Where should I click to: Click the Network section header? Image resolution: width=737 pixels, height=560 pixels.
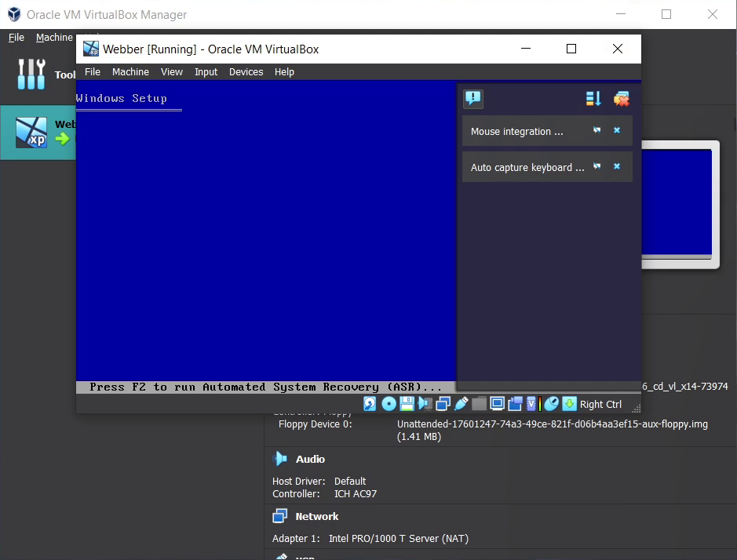[316, 516]
